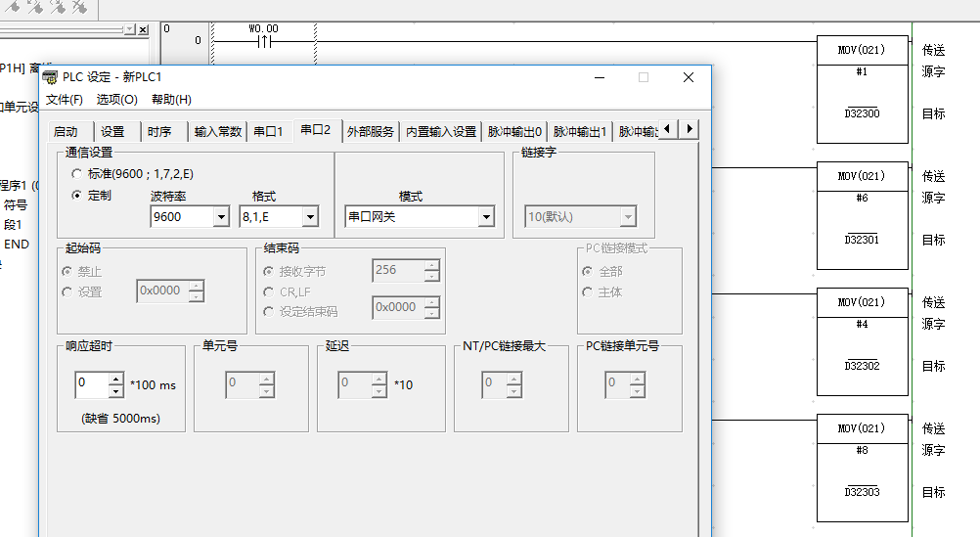Decrease 响应超时 value with down arrow

coord(116,390)
